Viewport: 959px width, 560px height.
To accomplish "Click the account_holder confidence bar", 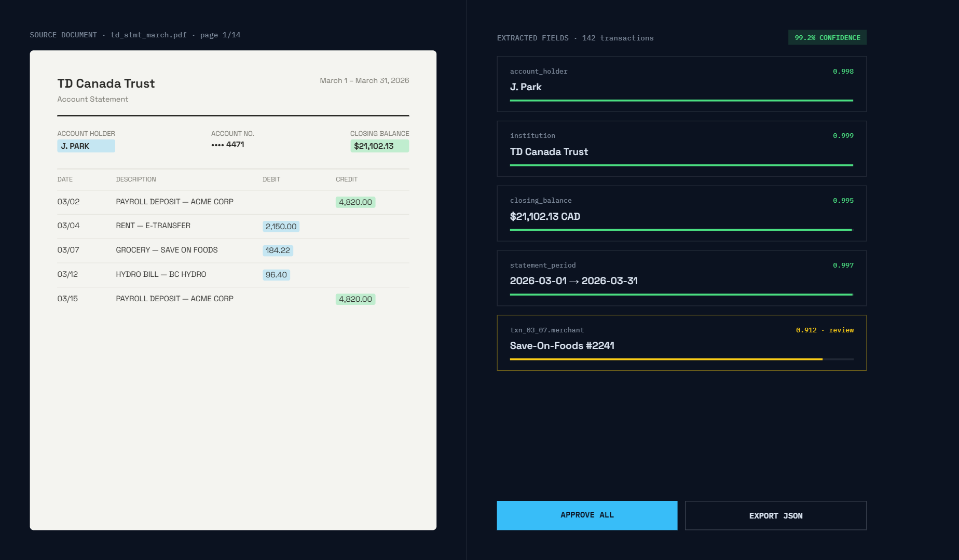I will tap(681, 100).
